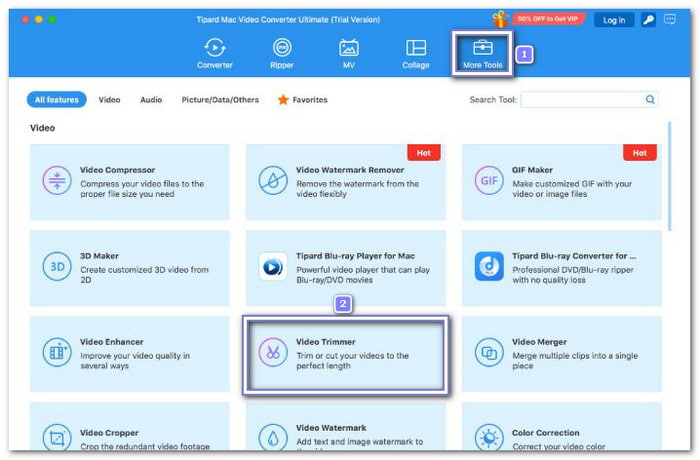Open Tipard Blu-ray Converter card title

[x=574, y=256]
